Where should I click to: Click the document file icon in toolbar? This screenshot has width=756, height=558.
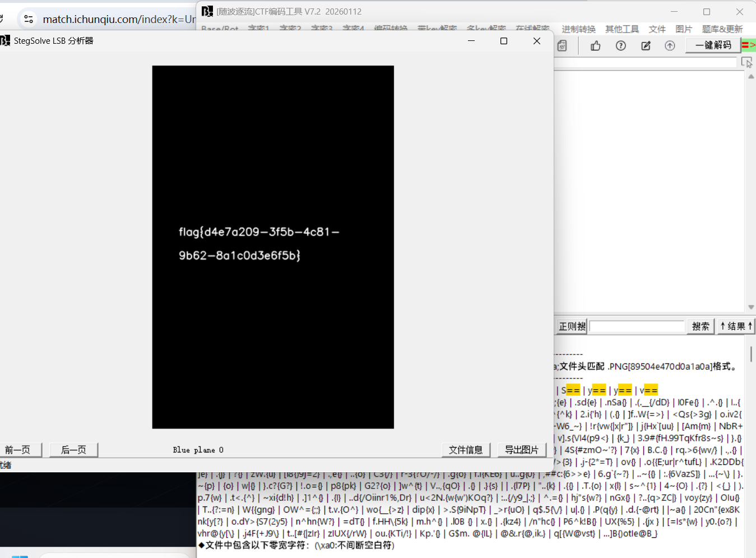point(562,46)
